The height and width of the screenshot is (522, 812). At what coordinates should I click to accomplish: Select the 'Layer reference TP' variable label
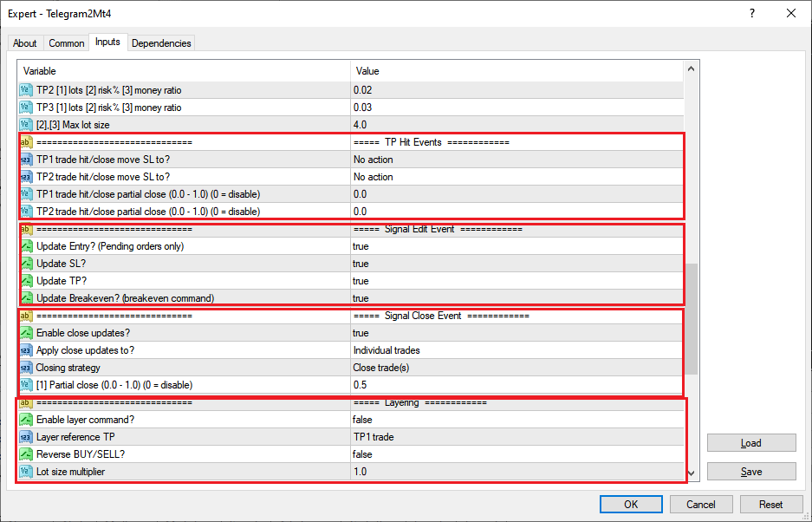click(x=75, y=438)
